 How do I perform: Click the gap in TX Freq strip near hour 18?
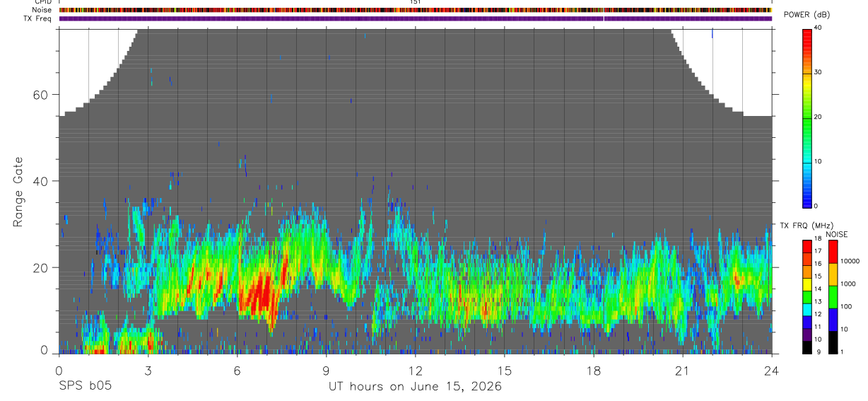tap(604, 18)
